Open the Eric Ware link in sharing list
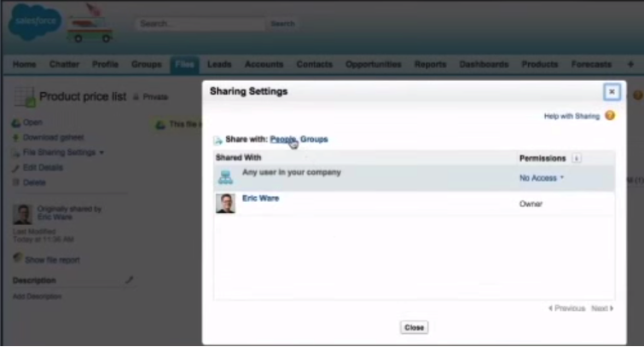The width and height of the screenshot is (644, 347). [x=260, y=199]
